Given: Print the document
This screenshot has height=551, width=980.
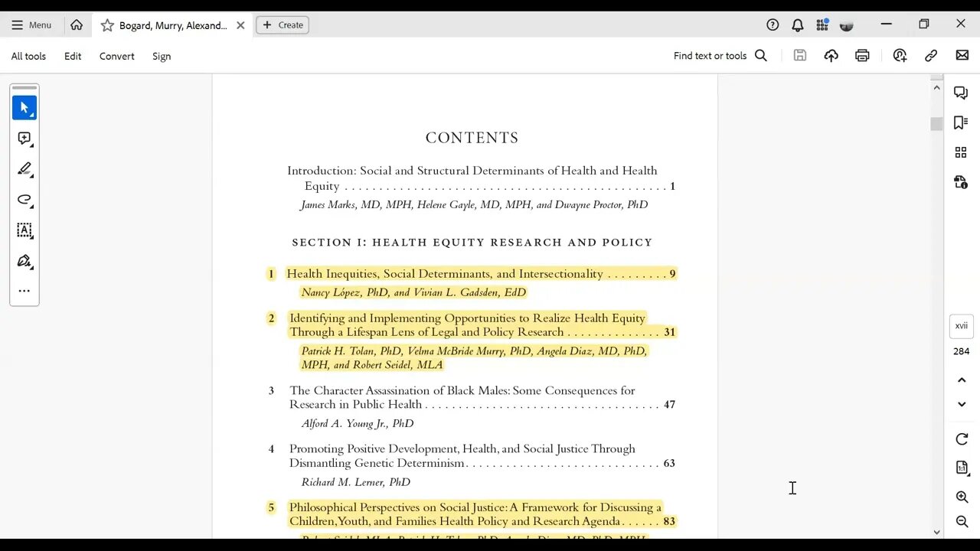Looking at the screenshot, I should click(x=862, y=55).
